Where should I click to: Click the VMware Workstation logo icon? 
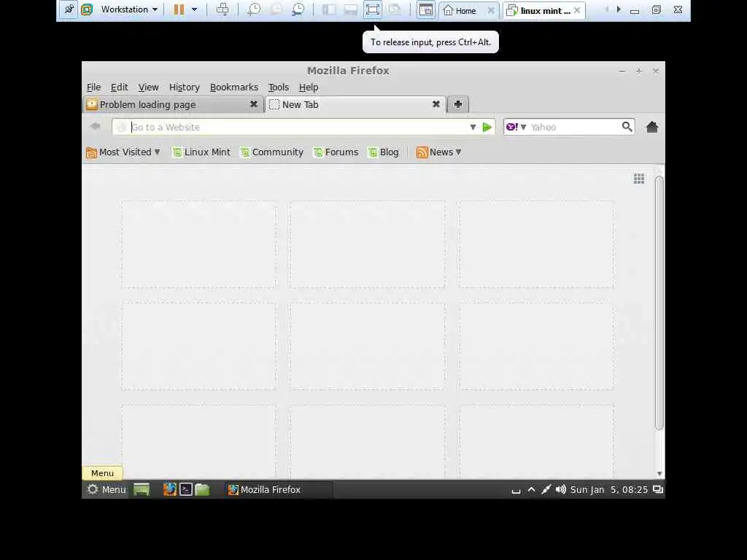click(x=87, y=9)
